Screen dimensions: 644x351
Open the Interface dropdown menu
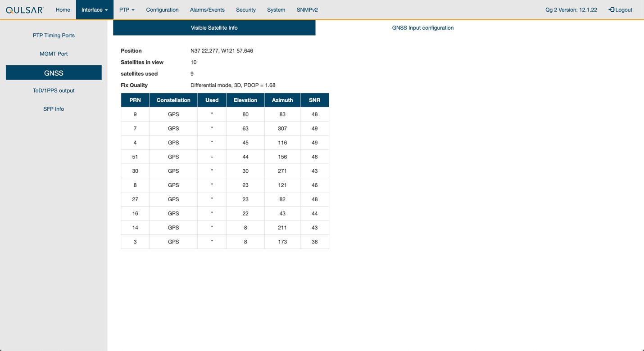[94, 10]
